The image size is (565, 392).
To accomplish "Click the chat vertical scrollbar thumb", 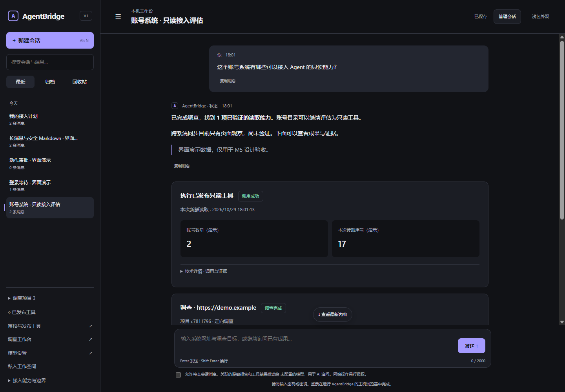I will click(x=562, y=130).
